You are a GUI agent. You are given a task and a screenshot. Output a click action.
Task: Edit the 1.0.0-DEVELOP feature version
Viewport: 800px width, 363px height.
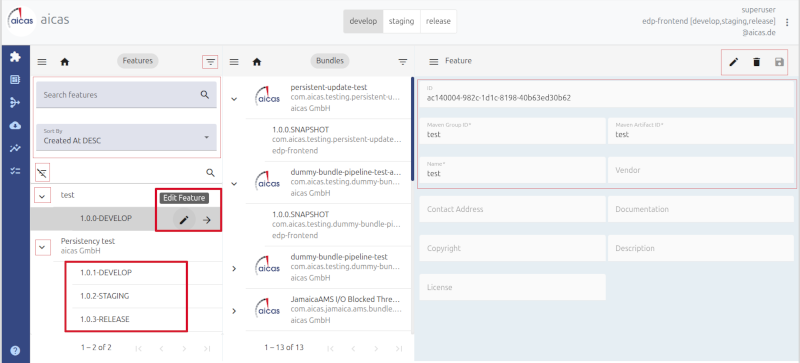(x=184, y=220)
